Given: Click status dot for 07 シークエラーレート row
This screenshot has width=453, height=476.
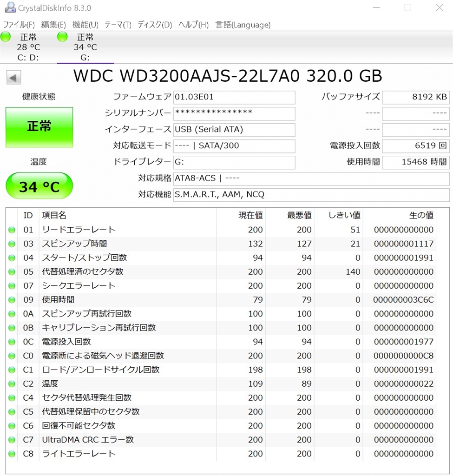Looking at the screenshot, I should pos(12,286).
